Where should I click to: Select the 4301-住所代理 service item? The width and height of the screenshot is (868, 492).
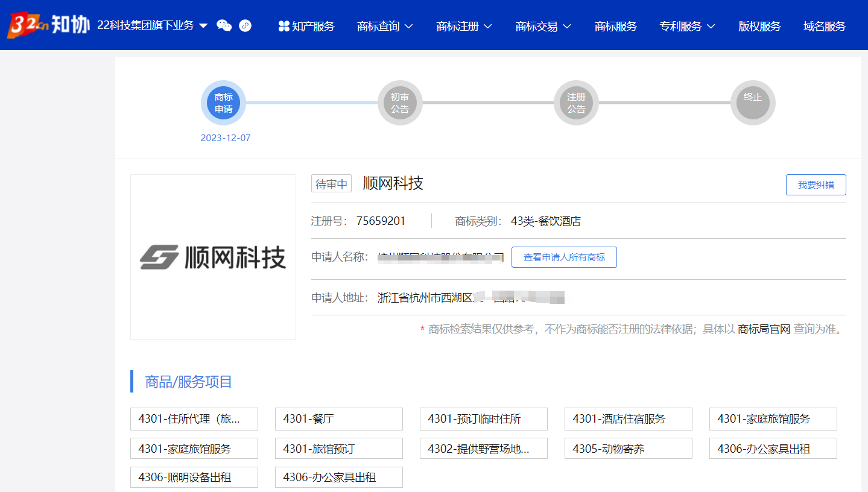tap(194, 418)
